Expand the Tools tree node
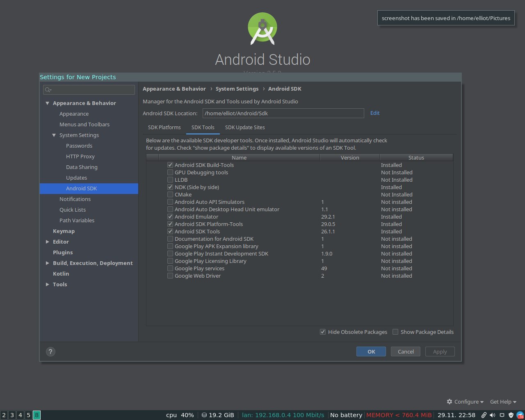 (48, 284)
